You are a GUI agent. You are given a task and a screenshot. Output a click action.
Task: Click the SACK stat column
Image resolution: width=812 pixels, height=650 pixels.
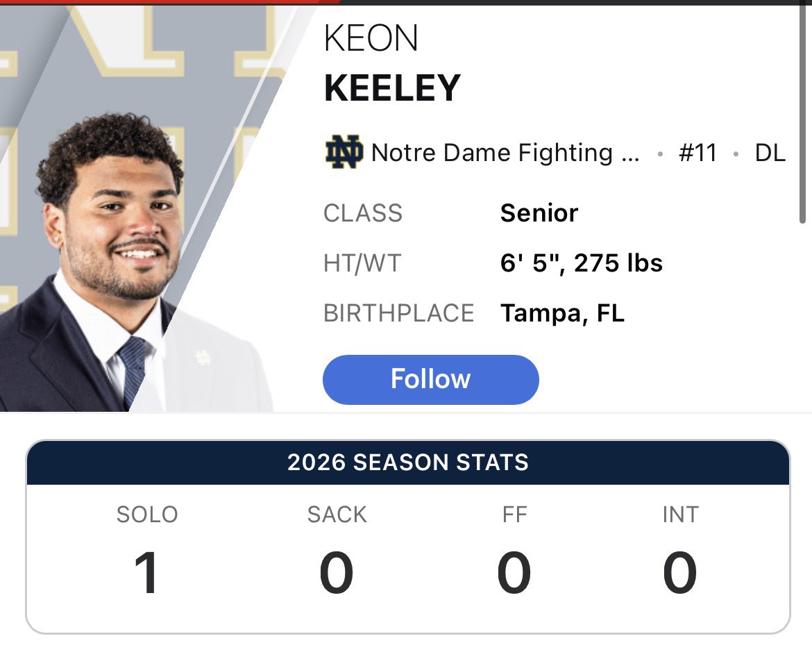tap(337, 549)
